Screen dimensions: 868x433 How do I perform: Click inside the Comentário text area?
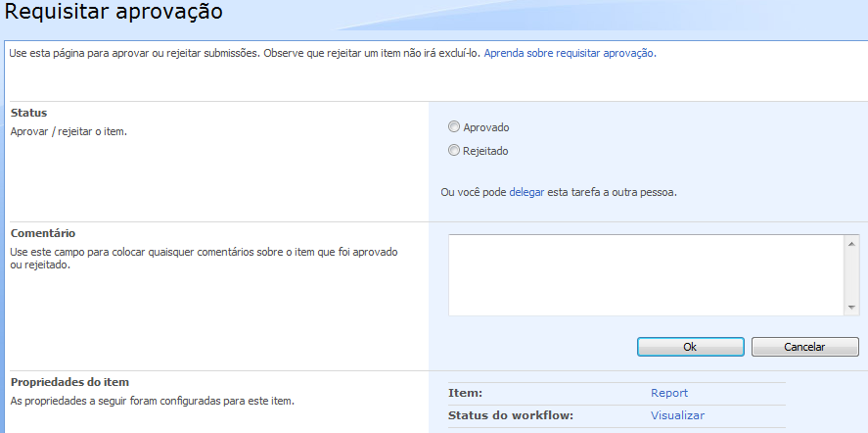pos(646,274)
